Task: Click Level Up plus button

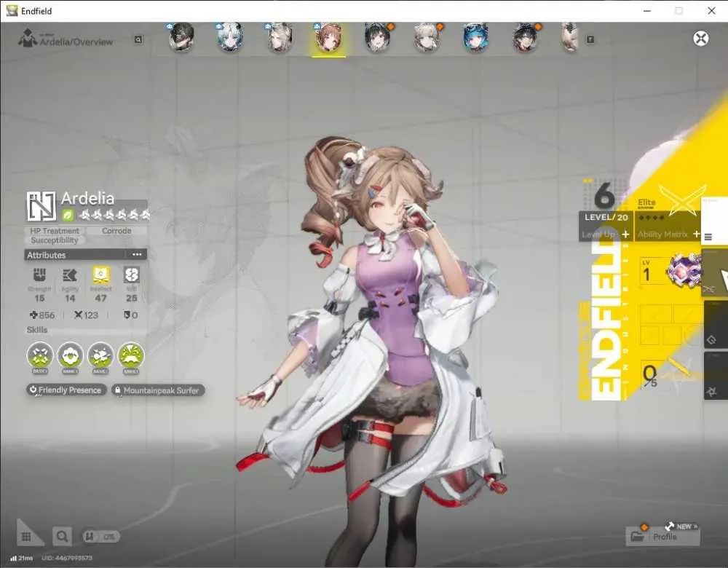Action: click(x=625, y=234)
